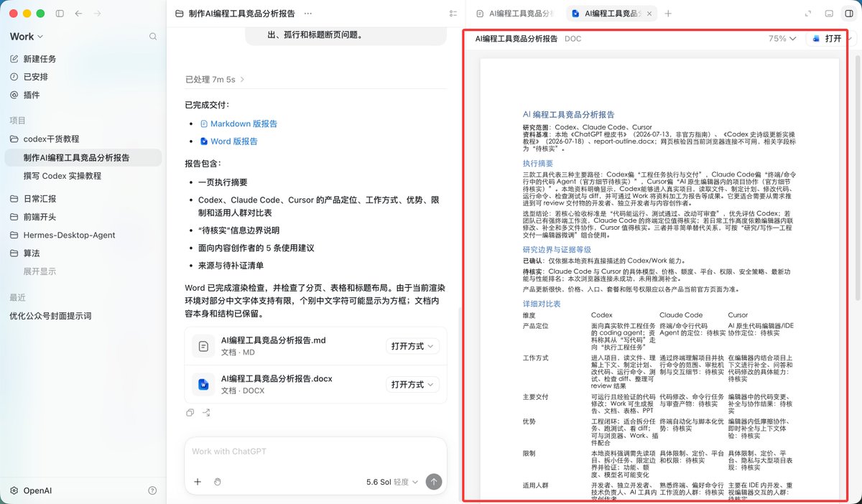Screen dimensions: 862x504
Task: Toggle the left sidebar panel icon
Action: [60, 14]
